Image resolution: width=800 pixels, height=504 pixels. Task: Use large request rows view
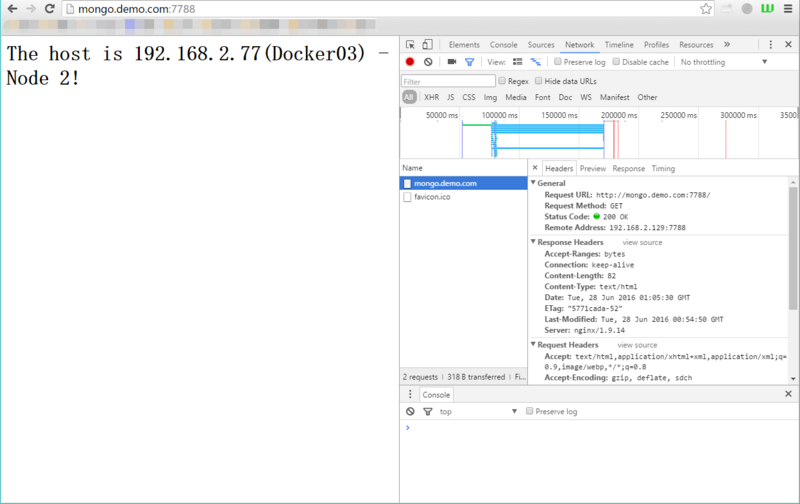tap(517, 62)
